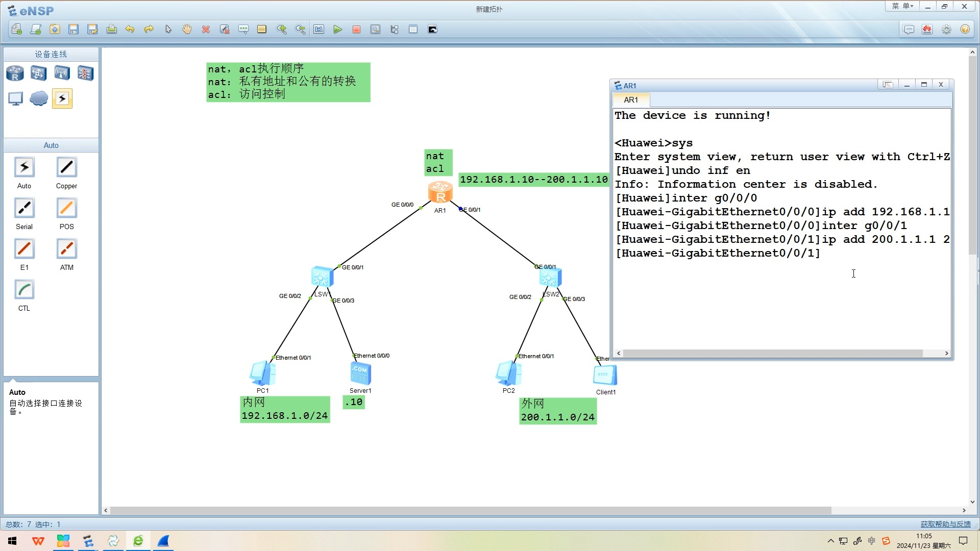The height and width of the screenshot is (551, 980).
Task: Choose the Router device category icon
Action: point(15,73)
